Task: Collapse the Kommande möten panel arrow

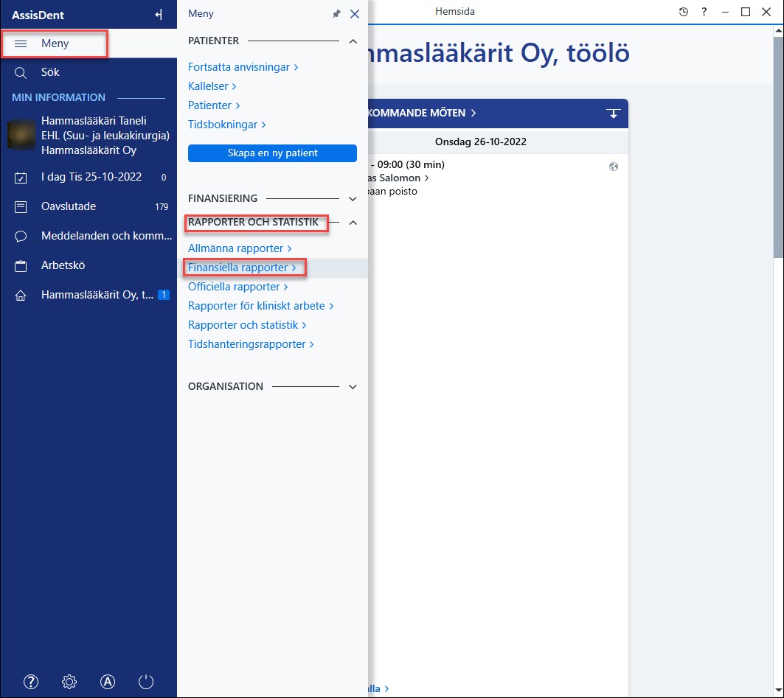Action: coord(613,114)
